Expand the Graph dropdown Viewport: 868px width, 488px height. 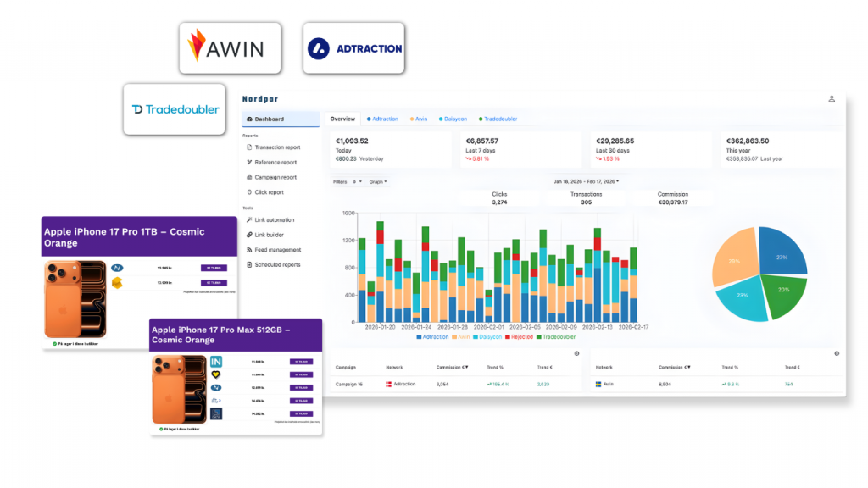pyautogui.click(x=378, y=181)
